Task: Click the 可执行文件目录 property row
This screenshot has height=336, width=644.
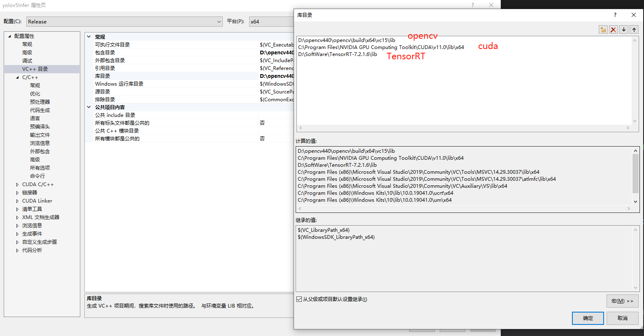Action: [x=190, y=44]
